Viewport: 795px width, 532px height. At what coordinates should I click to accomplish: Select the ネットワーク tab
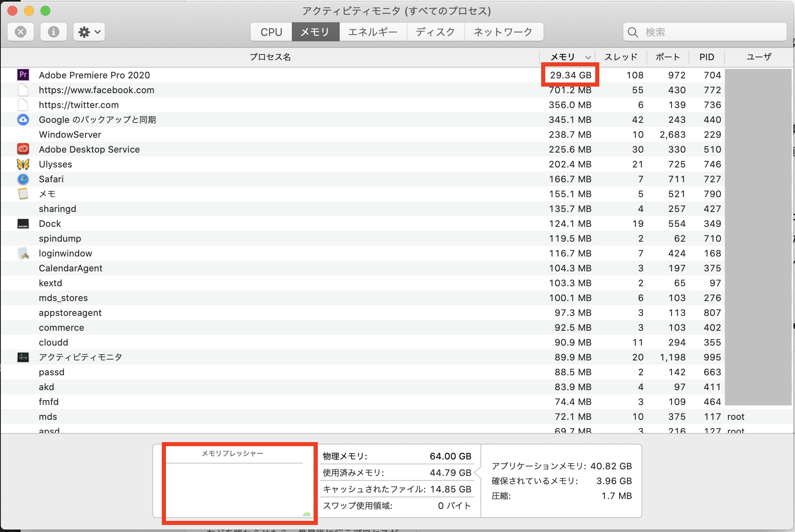503,32
